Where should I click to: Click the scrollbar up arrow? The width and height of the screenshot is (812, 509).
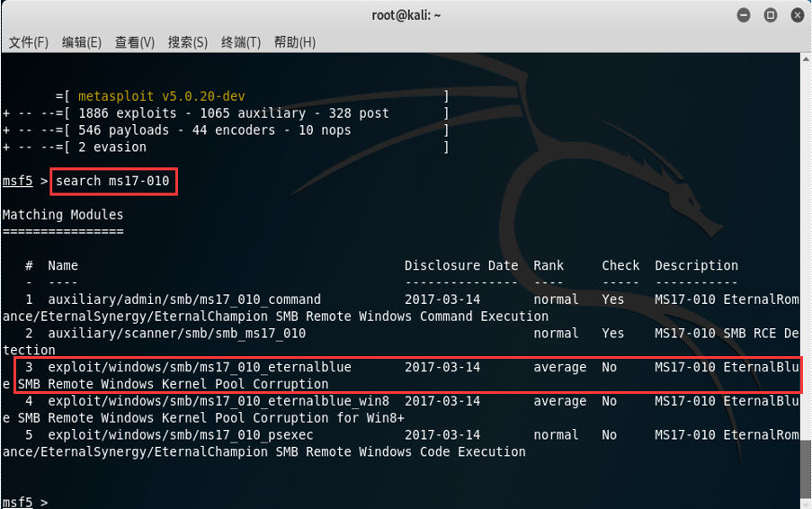point(807,58)
